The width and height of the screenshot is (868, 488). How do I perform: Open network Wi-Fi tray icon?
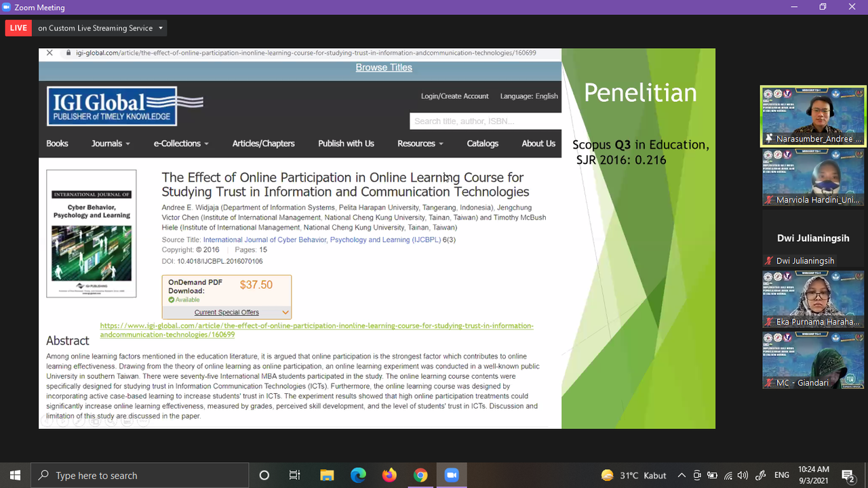(x=728, y=475)
